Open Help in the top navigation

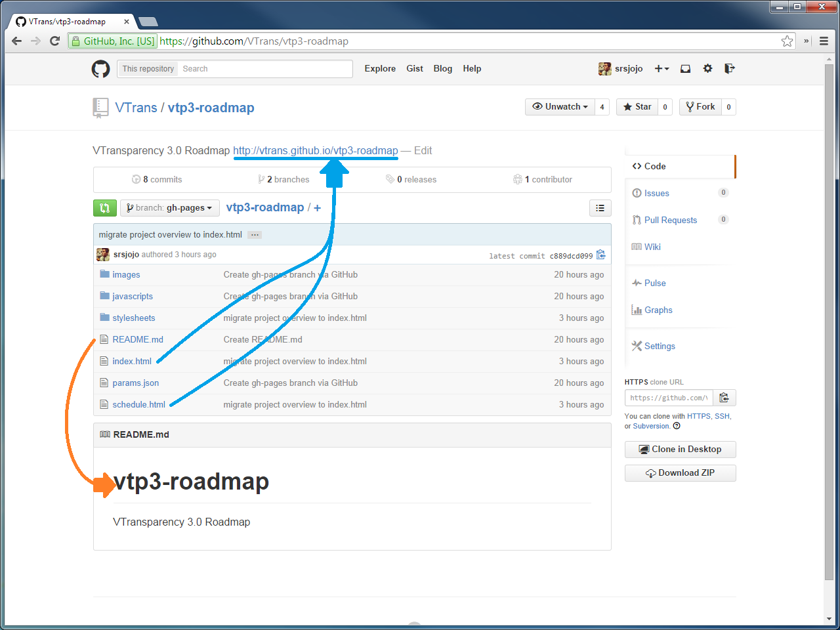pos(472,68)
